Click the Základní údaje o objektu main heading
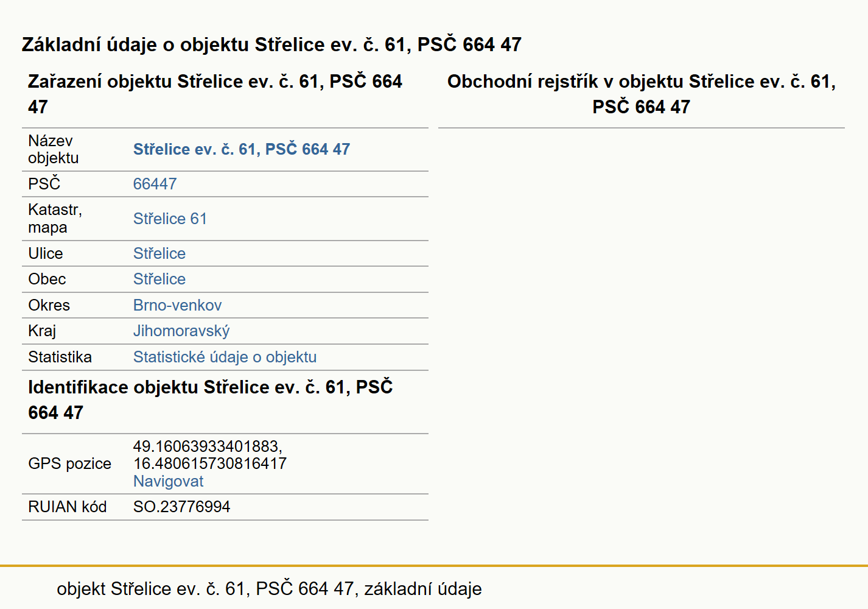This screenshot has width=868, height=609. (x=271, y=44)
